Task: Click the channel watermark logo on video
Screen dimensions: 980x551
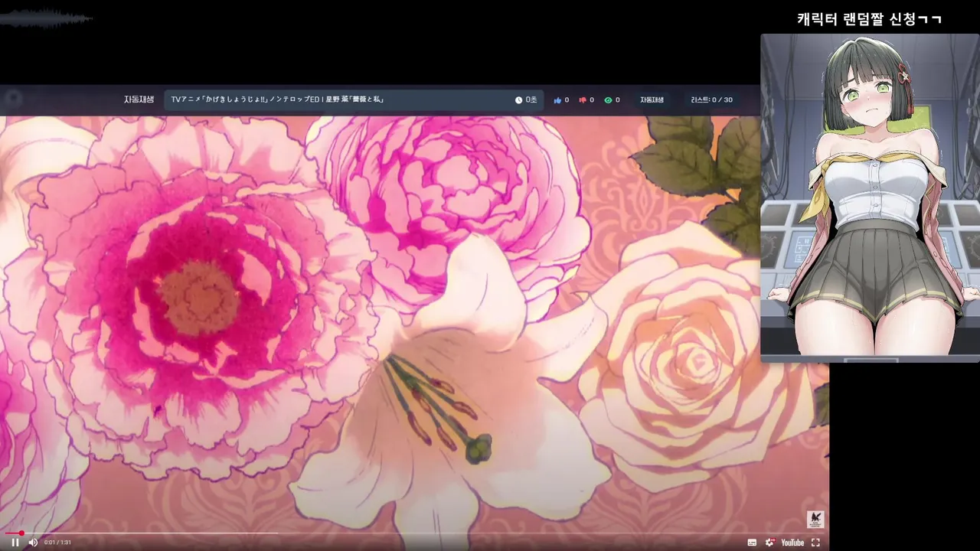Action: coord(815,519)
